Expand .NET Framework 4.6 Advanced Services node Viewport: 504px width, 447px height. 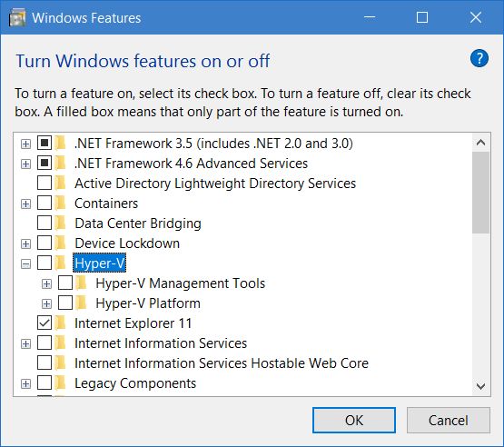[25, 164]
